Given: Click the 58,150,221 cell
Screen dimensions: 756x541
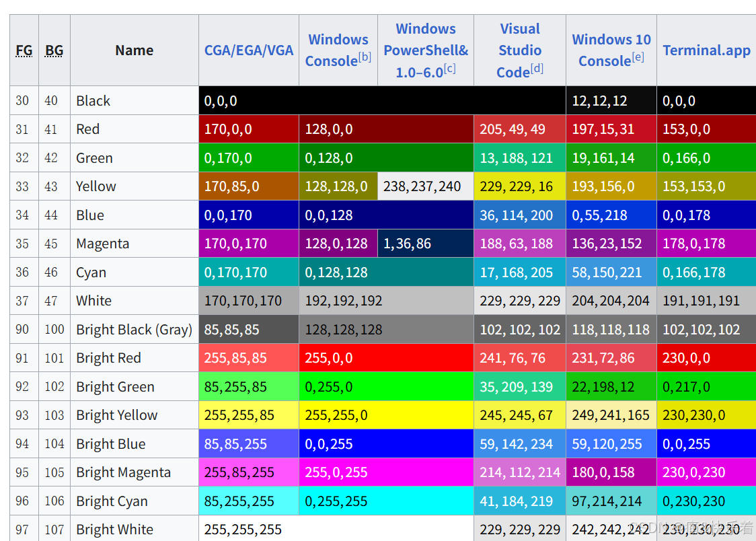Looking at the screenshot, I should [611, 272].
